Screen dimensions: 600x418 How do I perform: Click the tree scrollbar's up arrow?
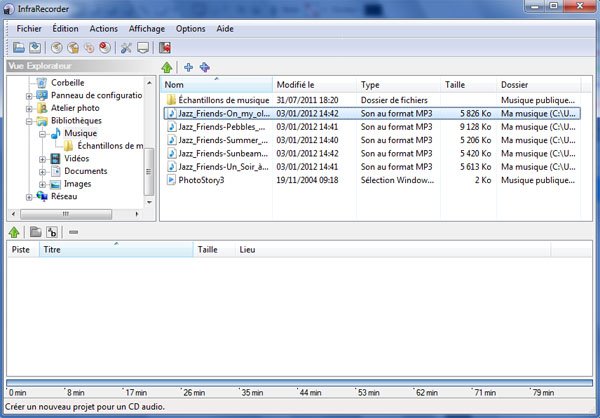pyautogui.click(x=149, y=83)
